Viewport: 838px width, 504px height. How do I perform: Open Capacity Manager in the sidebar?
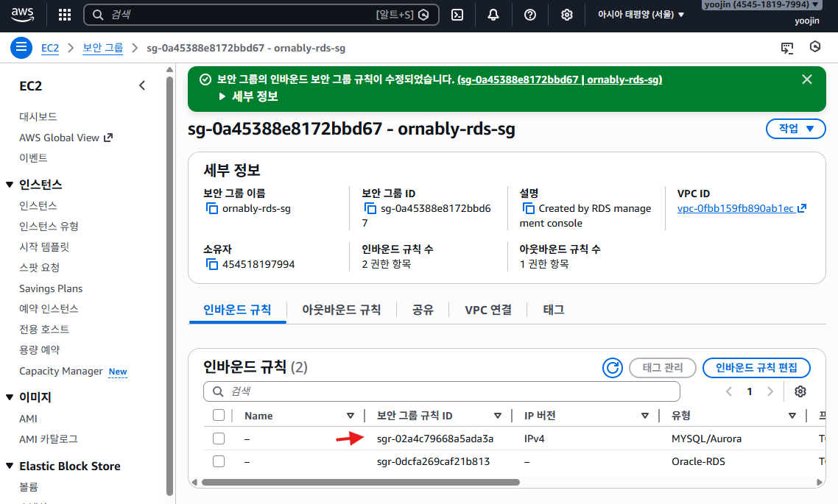[61, 371]
